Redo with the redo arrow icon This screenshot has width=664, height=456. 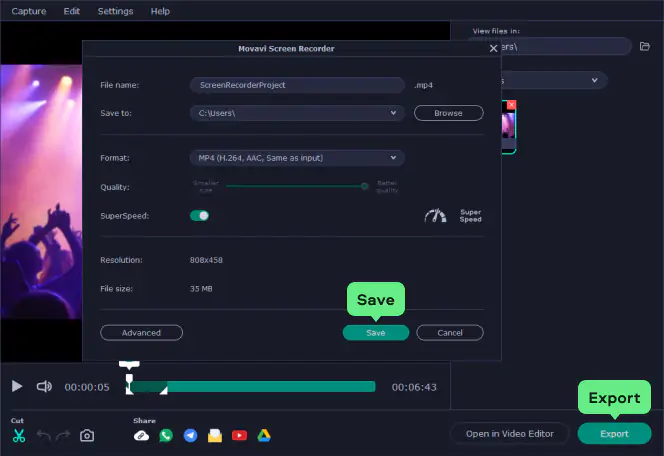pos(63,436)
